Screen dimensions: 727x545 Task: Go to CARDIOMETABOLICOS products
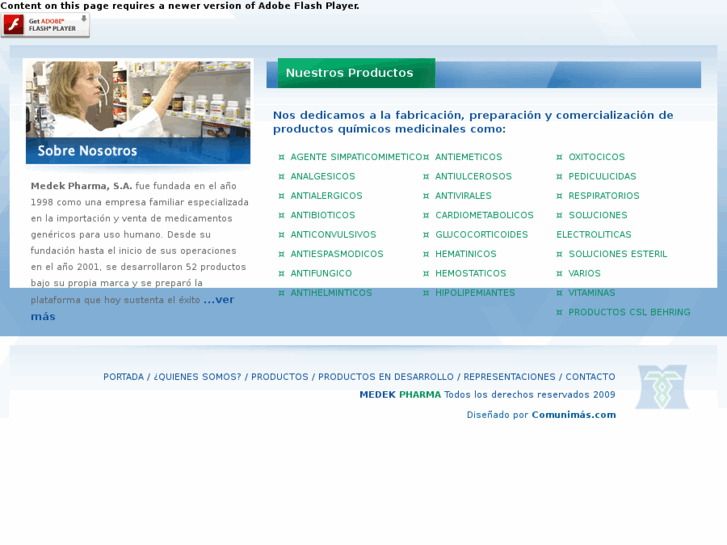484,215
